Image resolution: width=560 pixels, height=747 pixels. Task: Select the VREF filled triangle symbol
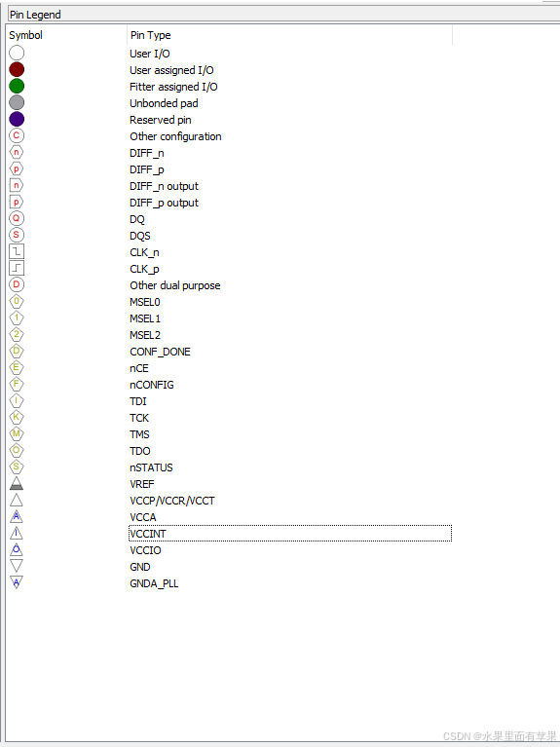pos(17,483)
